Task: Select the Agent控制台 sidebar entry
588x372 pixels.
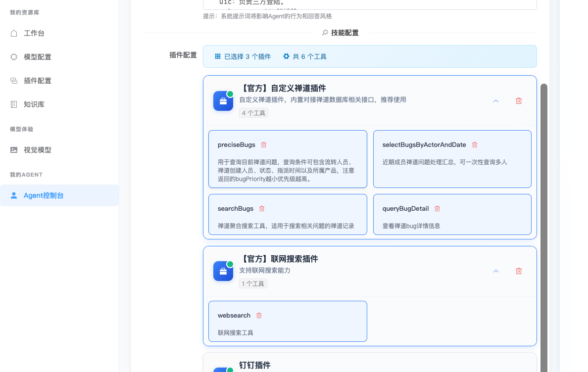Action: pos(59,195)
